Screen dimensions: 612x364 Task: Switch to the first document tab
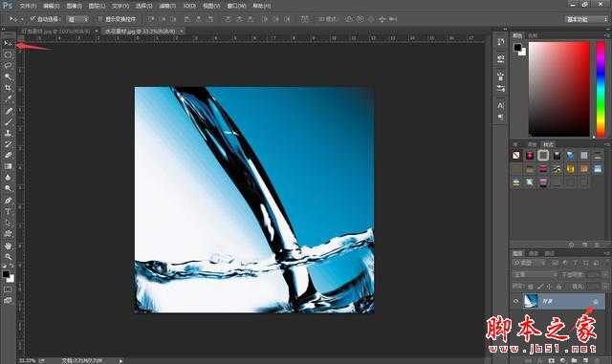point(55,31)
